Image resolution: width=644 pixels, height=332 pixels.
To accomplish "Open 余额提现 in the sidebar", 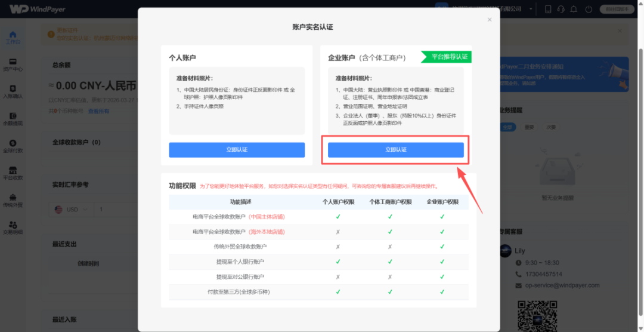I will point(13,119).
